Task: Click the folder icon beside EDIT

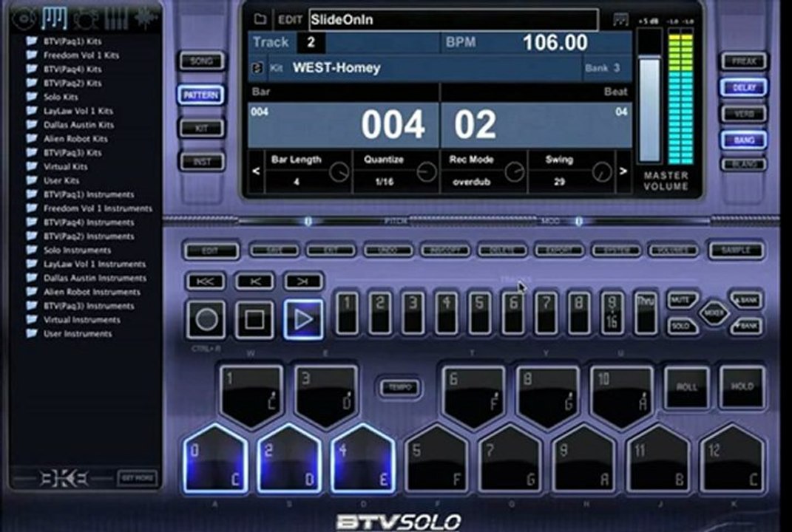Action: [x=260, y=19]
